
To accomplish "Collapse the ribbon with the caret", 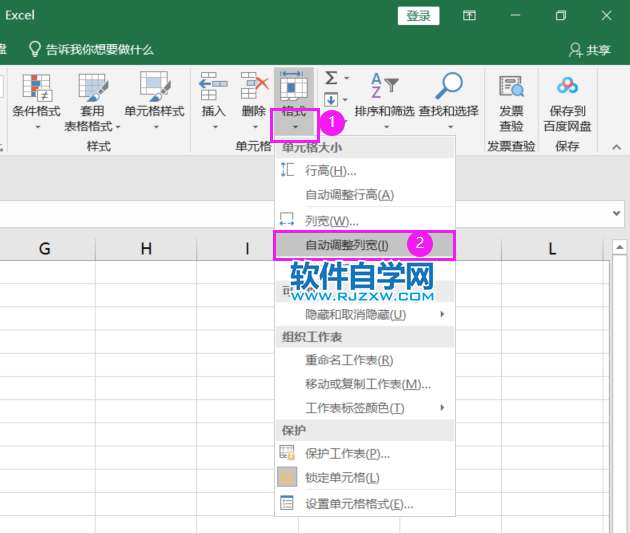I will tap(616, 147).
